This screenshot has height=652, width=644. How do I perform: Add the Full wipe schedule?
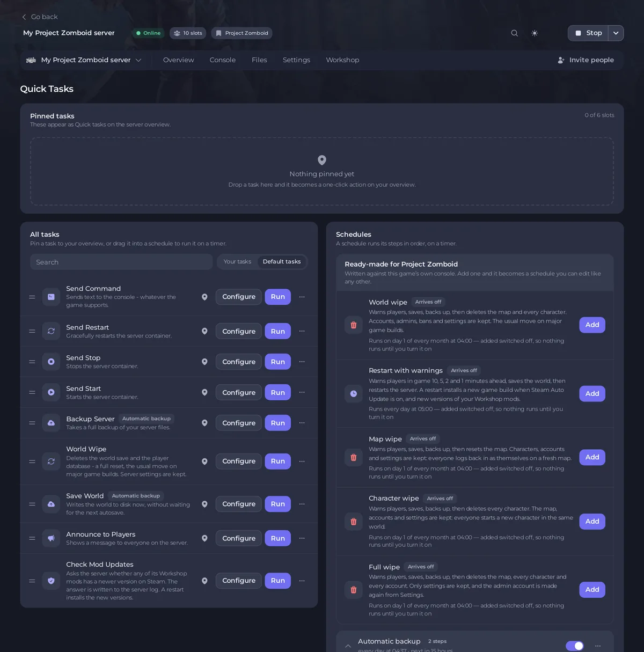[x=592, y=590]
